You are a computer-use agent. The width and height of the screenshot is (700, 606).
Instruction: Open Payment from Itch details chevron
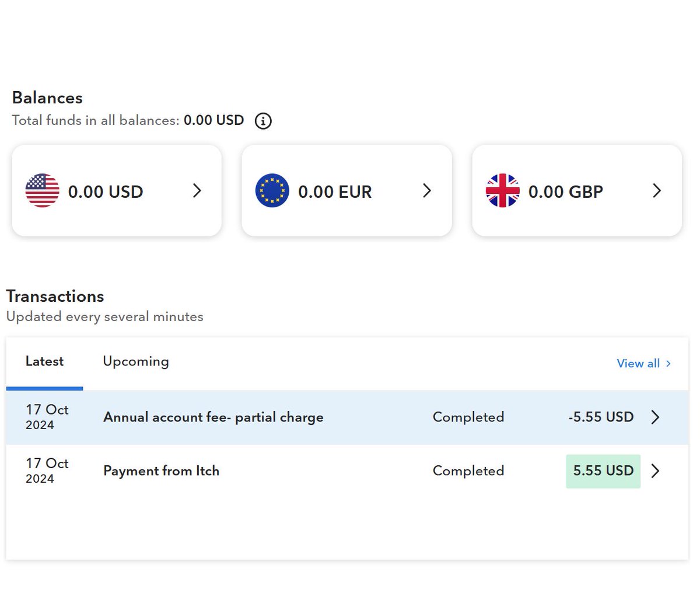656,471
